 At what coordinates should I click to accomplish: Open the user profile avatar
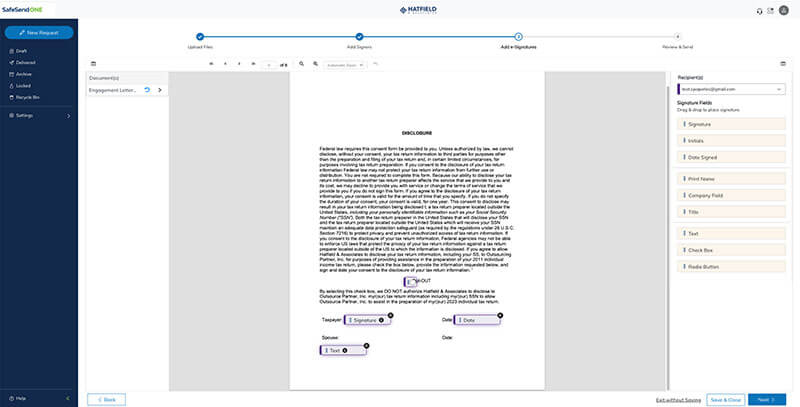[x=784, y=10]
